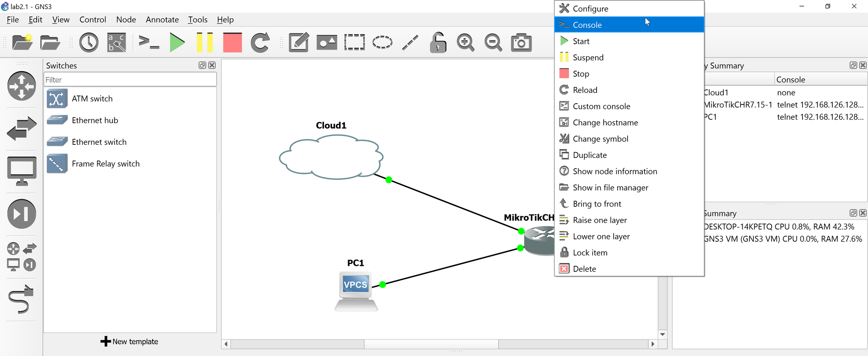Select the draw line tool
868x356 pixels.
(410, 42)
